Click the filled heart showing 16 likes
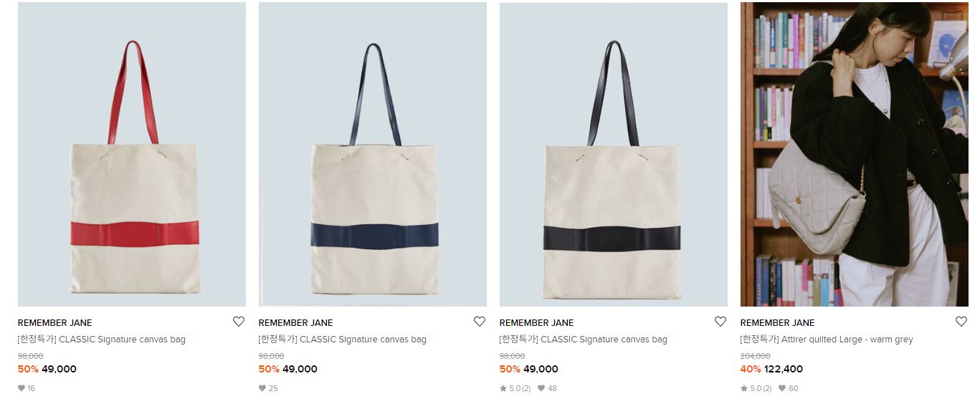 [x=21, y=388]
